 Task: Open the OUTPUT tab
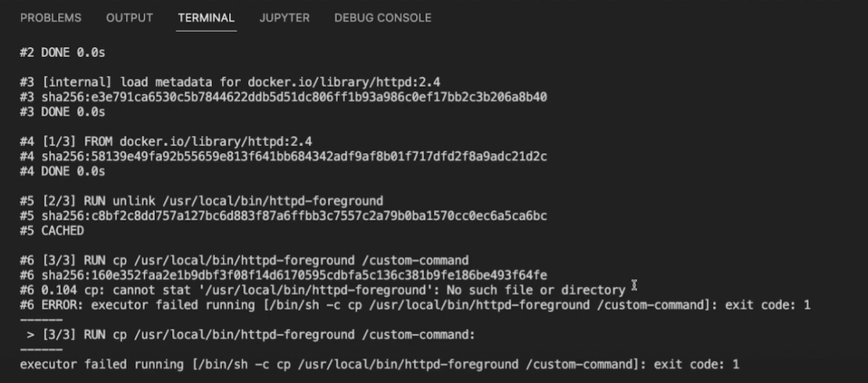tap(129, 17)
